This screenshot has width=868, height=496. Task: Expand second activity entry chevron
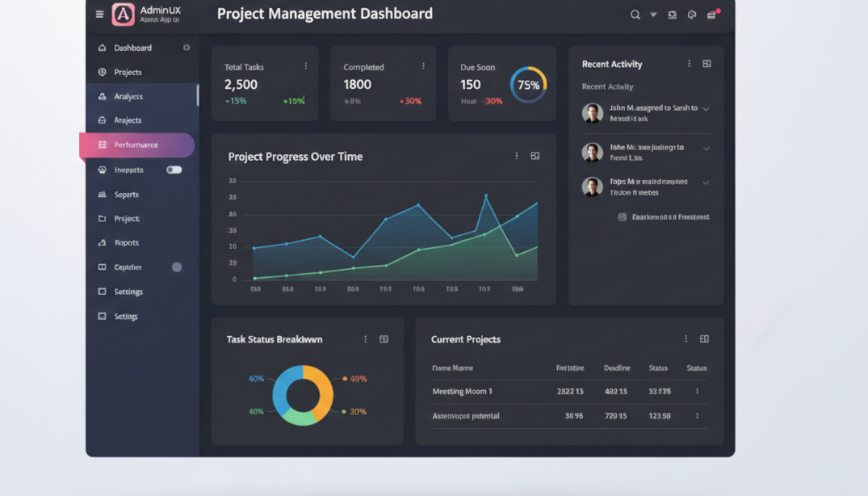click(706, 149)
